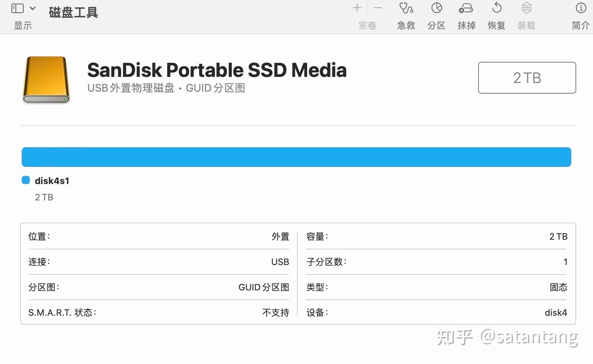
Task: Select the disk4s1 blue legend swatch
Action: point(26,180)
